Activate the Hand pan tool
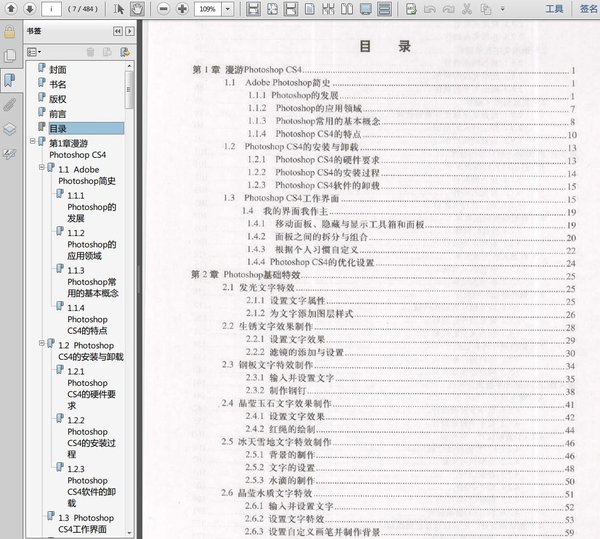The image size is (600, 539). click(137, 9)
